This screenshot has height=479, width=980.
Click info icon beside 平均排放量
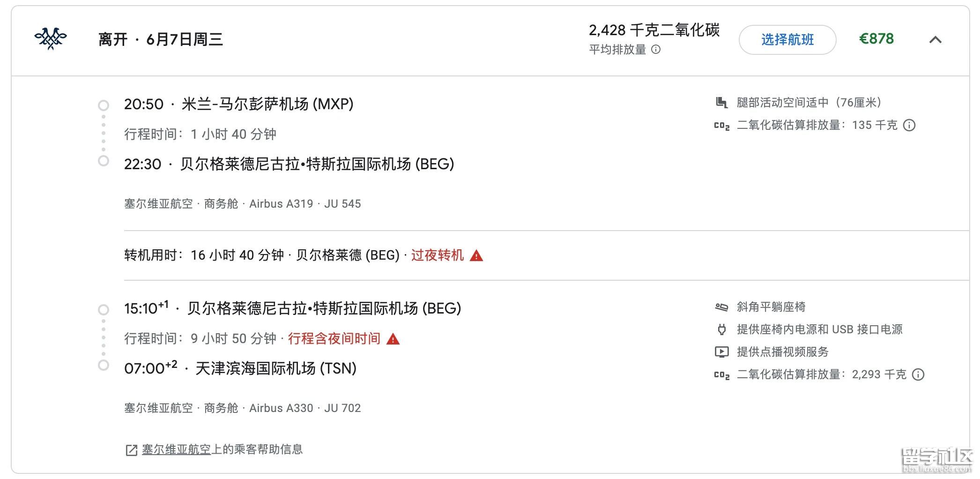tap(656, 49)
